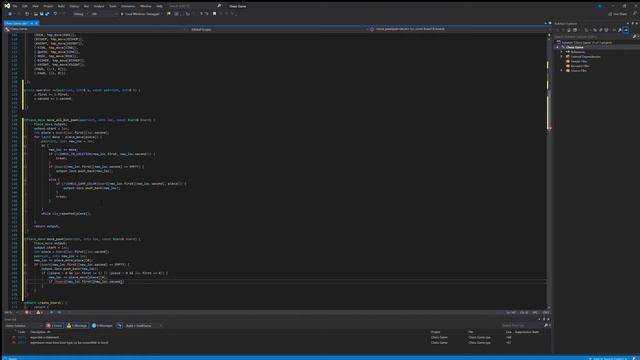Viewport: 640px width, 360px height.
Task: Sort by the Description column header
Action: click(x=39, y=332)
